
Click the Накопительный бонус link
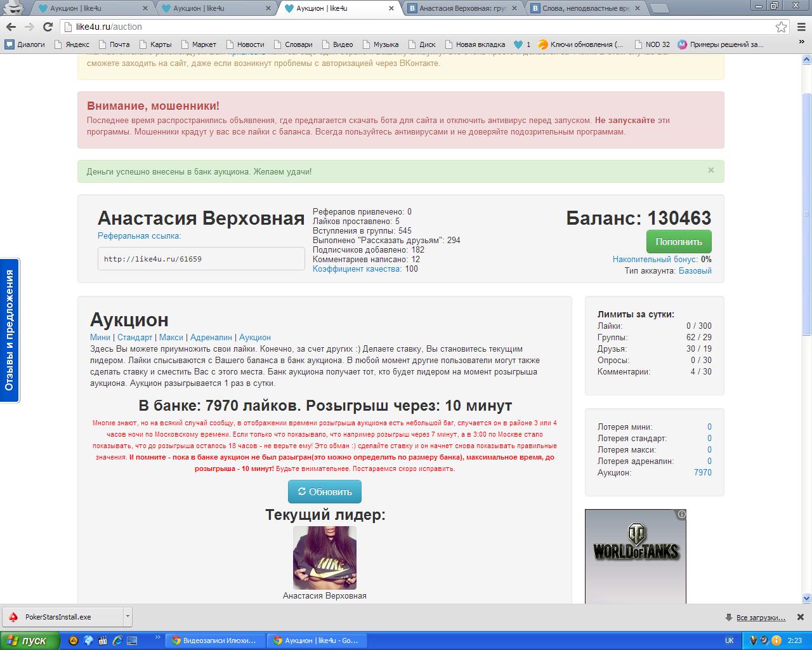[655, 259]
